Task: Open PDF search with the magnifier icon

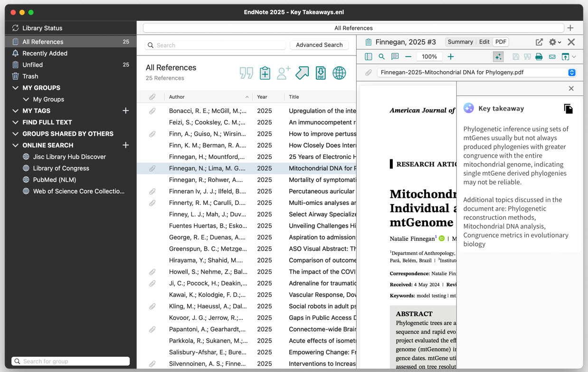Action: pyautogui.click(x=381, y=56)
